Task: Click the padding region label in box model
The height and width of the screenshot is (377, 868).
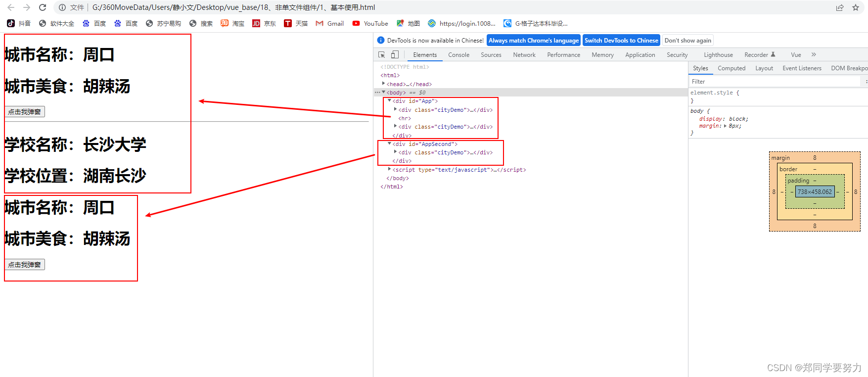Action: pos(798,181)
